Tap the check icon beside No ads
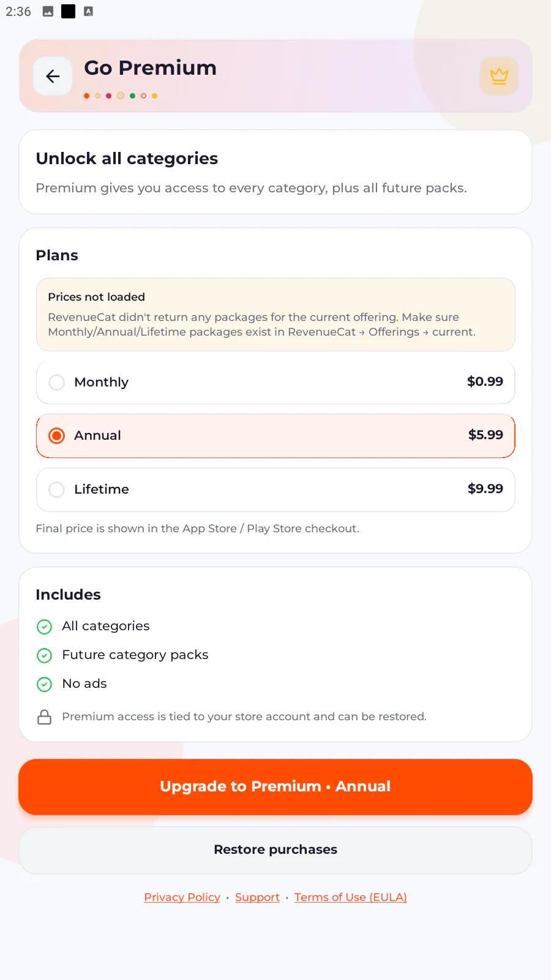This screenshot has width=551, height=980. 45,684
